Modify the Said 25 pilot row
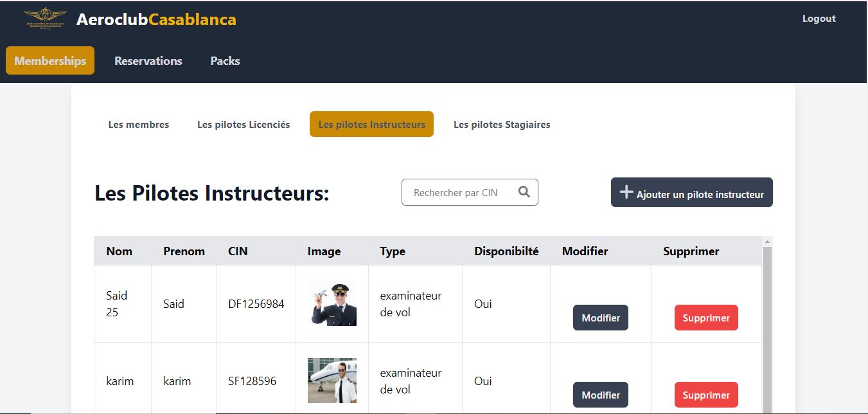This screenshot has width=868, height=414. click(x=601, y=318)
